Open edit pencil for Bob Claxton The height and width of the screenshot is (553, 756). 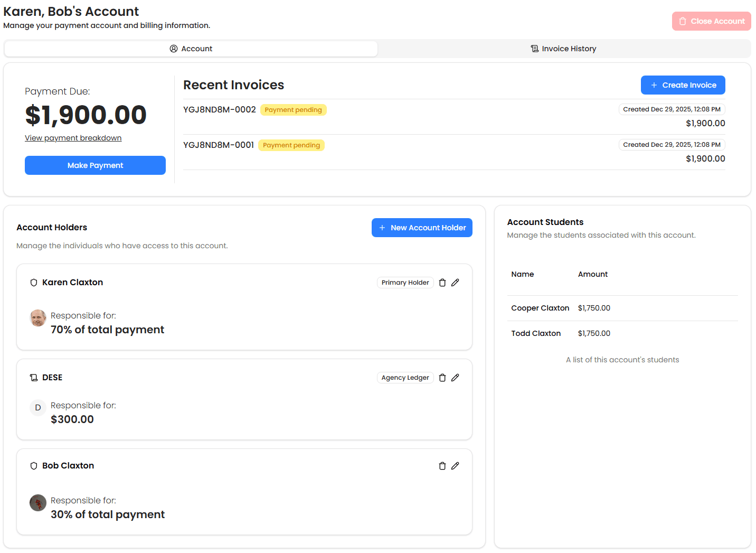pyautogui.click(x=455, y=466)
